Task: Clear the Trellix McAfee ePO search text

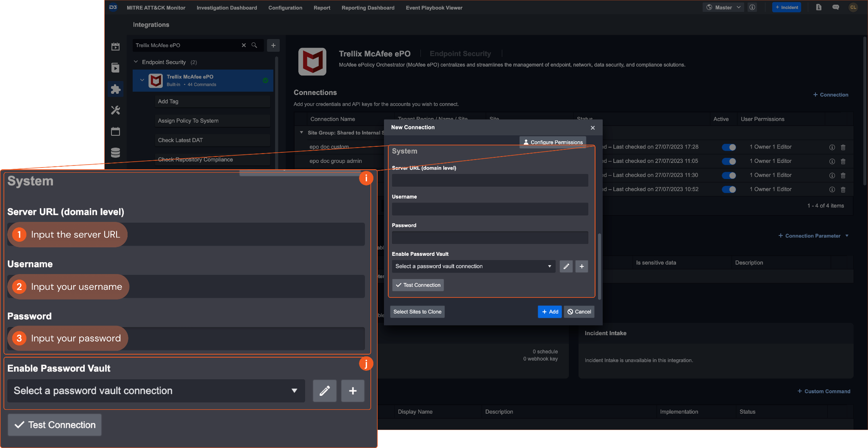Action: [244, 45]
